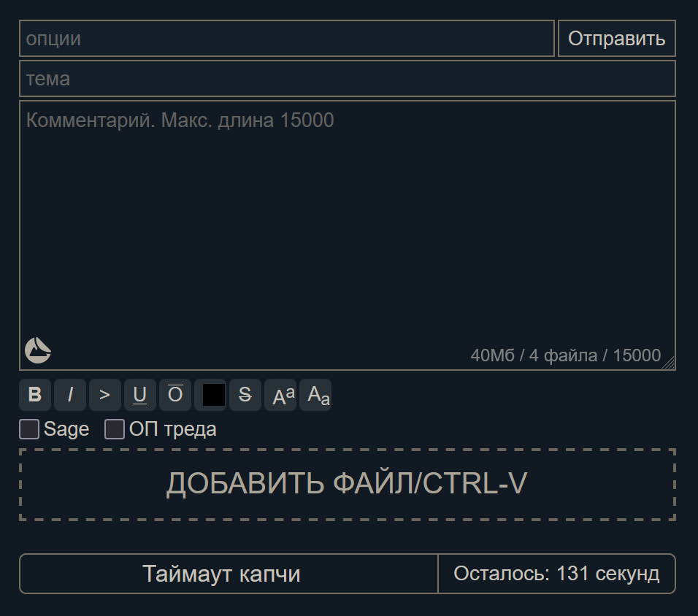The width and height of the screenshot is (698, 616).
Task: Click the textarea resize handle corner
Action: (x=669, y=363)
